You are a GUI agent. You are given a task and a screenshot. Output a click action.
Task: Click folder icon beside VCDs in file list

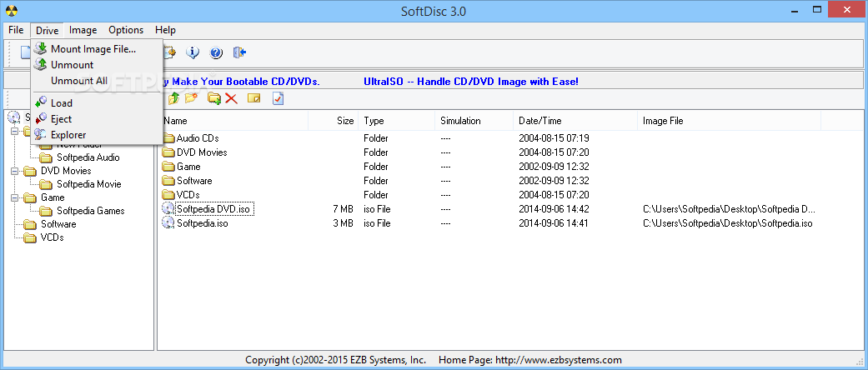[168, 195]
